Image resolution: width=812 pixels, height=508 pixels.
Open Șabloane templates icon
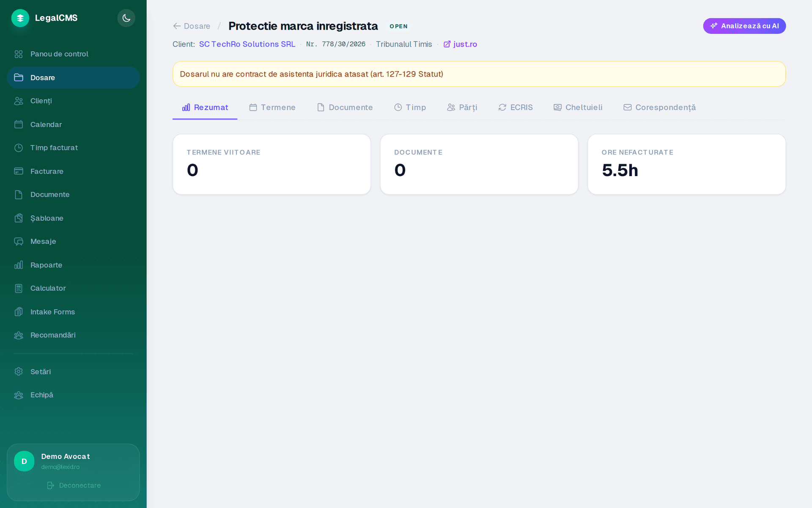tap(19, 218)
